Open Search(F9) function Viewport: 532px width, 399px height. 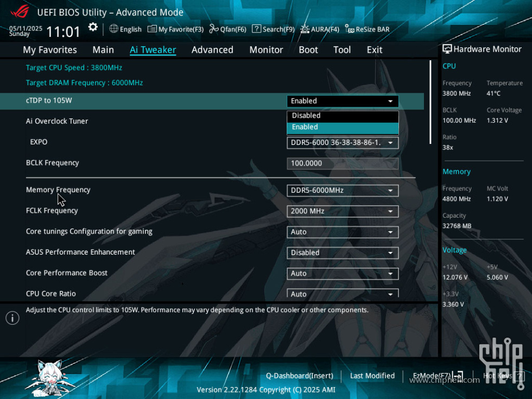[278, 29]
